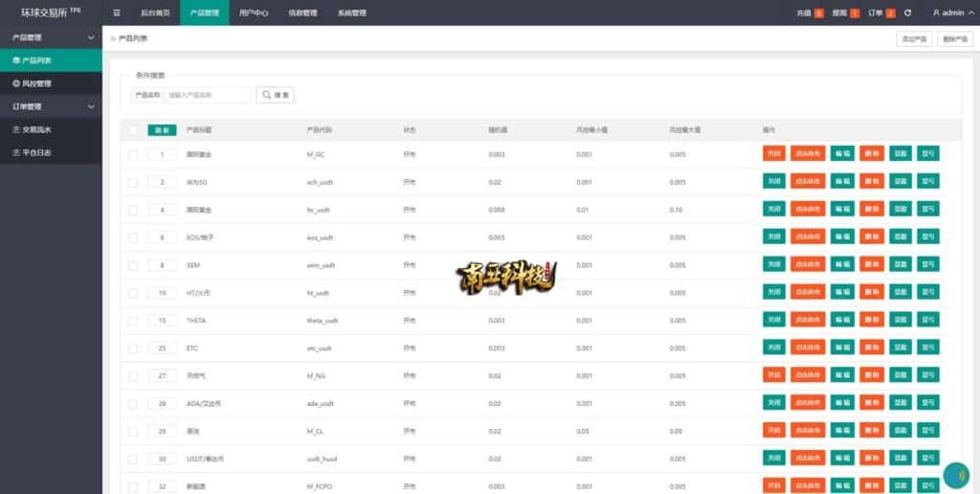Select the checkbox for the ETC row

tap(133, 348)
